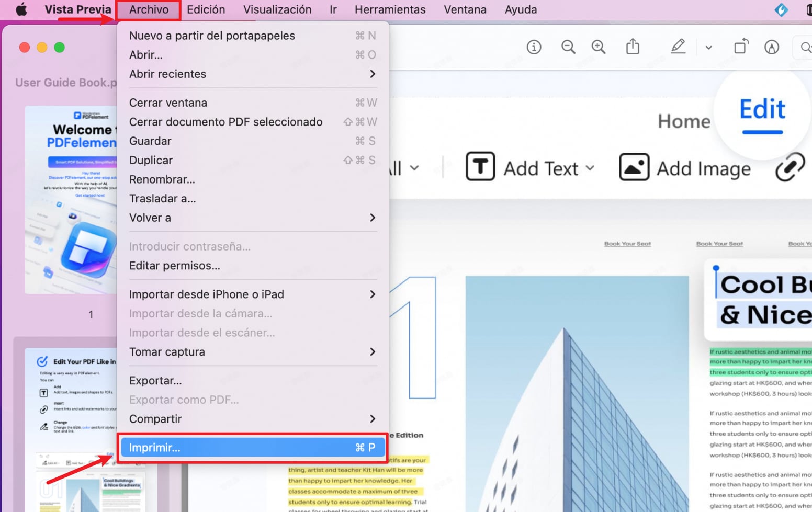Open the Herramientas menu
Image resolution: width=812 pixels, height=512 pixels.
point(390,9)
